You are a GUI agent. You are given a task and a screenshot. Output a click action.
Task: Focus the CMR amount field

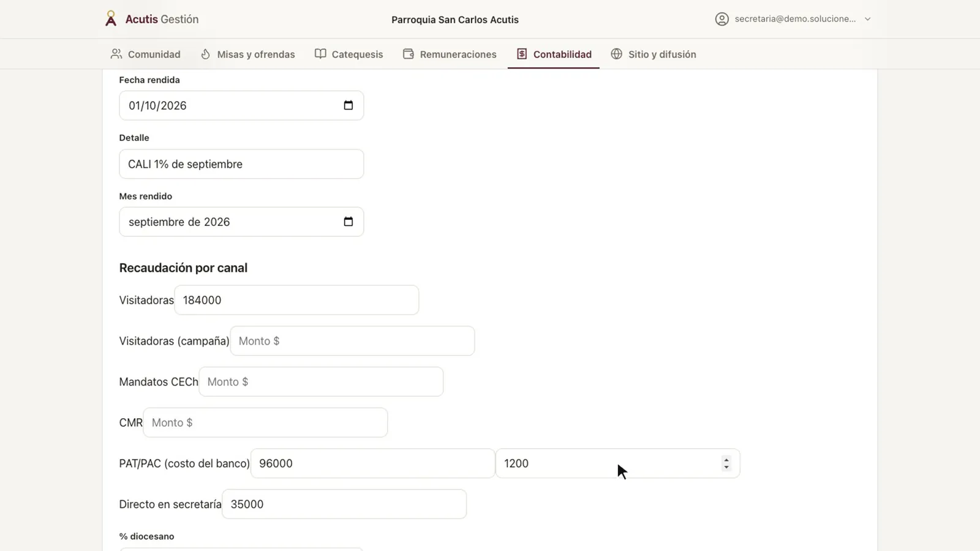[265, 422]
